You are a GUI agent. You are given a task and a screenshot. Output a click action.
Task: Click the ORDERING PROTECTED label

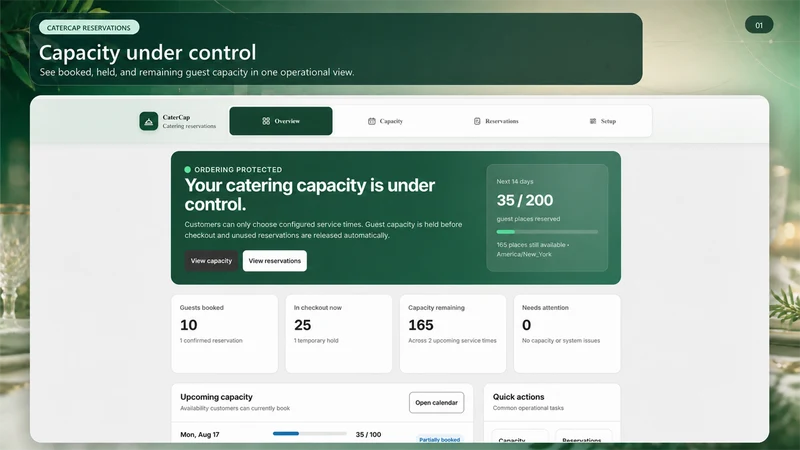tap(238, 169)
